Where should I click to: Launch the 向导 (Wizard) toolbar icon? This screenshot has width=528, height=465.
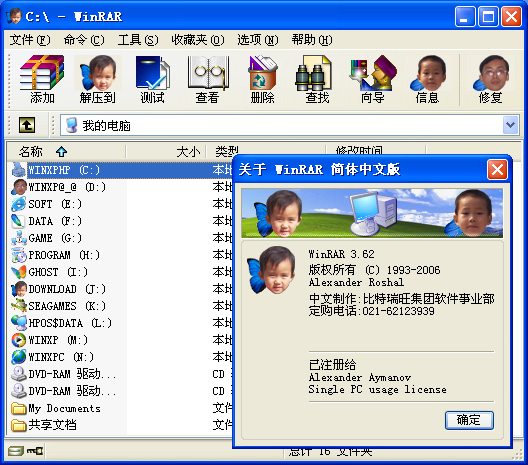(x=372, y=79)
